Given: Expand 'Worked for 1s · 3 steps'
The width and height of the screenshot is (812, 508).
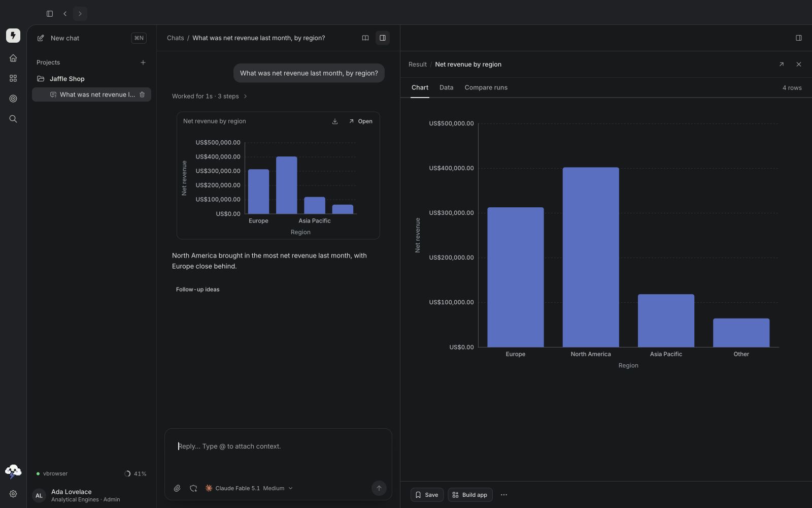Looking at the screenshot, I should (210, 96).
